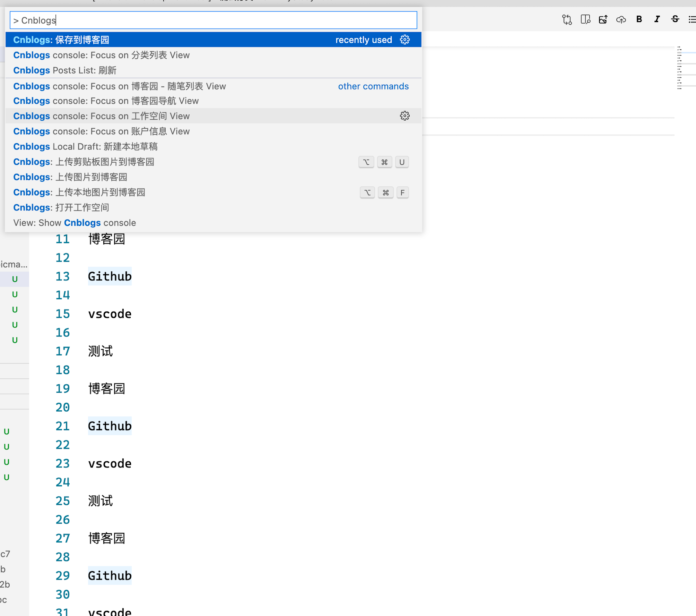The width and height of the screenshot is (696, 616).
Task: Select Cnblogs Posts List: 刷新
Action: (65, 71)
